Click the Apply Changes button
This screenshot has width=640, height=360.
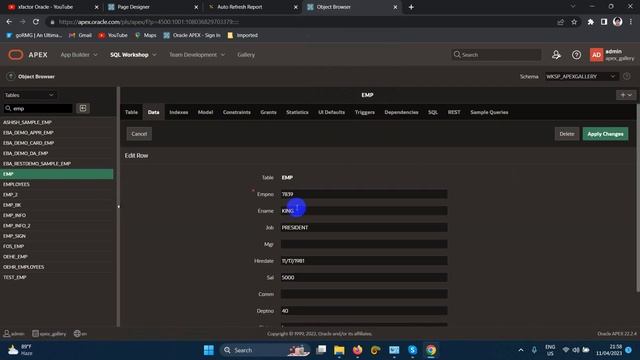click(x=605, y=134)
